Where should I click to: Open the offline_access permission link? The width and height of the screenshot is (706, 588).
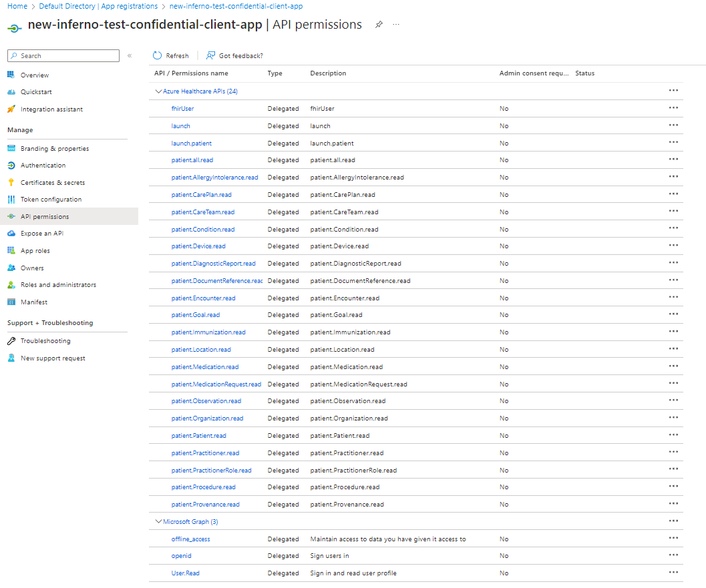pyautogui.click(x=190, y=539)
